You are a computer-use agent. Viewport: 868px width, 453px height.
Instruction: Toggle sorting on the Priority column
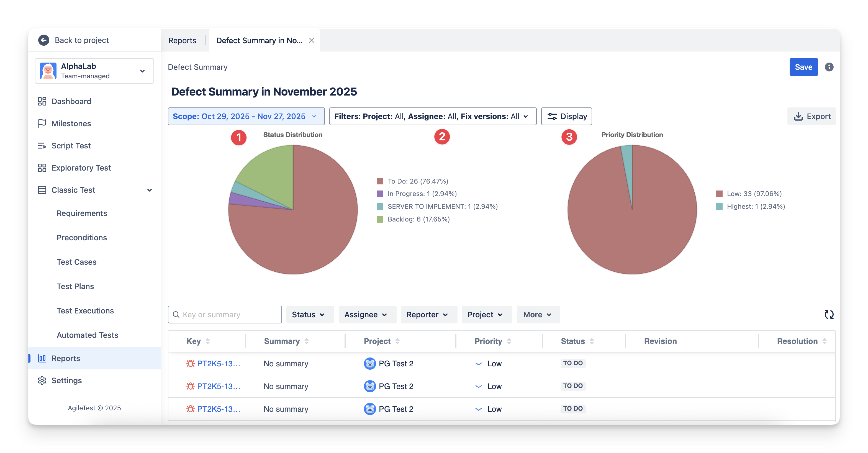[x=509, y=341]
